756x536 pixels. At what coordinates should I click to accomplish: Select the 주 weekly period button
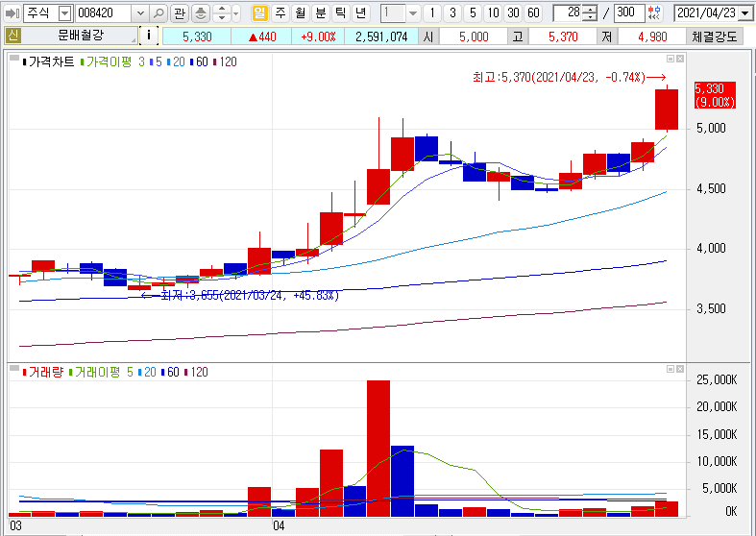click(x=280, y=13)
